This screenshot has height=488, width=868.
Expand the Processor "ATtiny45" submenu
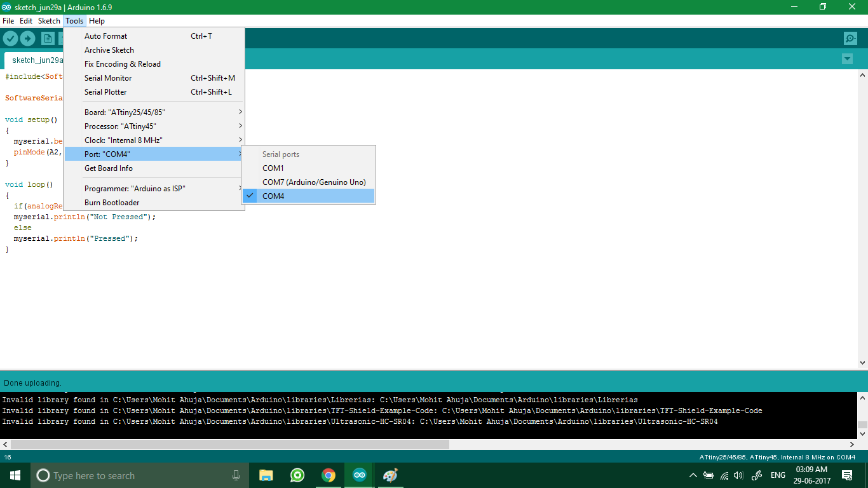(154, 126)
